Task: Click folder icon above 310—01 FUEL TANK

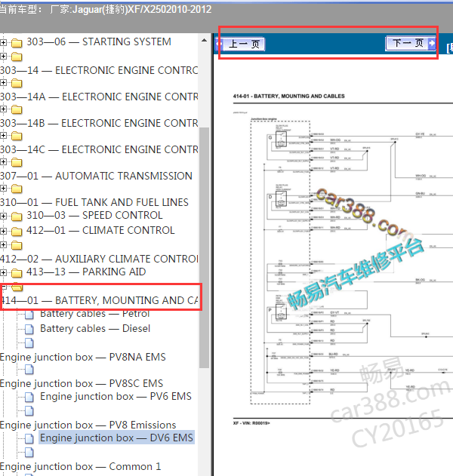Action: 17,189
